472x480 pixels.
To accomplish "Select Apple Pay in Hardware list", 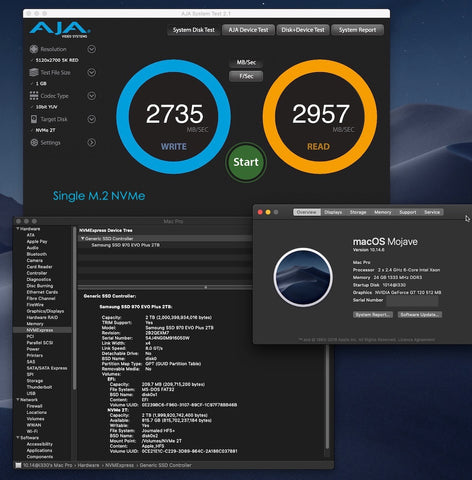I will click(x=37, y=241).
